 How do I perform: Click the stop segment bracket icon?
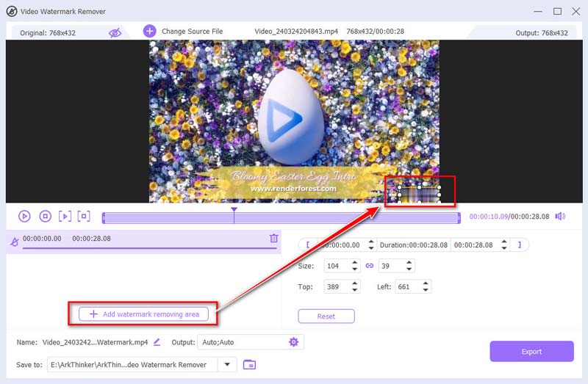84,216
